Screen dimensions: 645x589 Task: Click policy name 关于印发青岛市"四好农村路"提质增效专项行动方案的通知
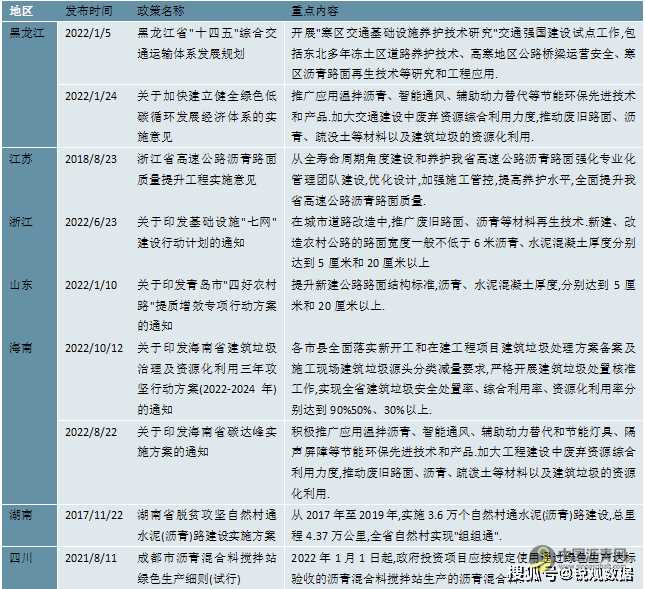click(x=207, y=306)
